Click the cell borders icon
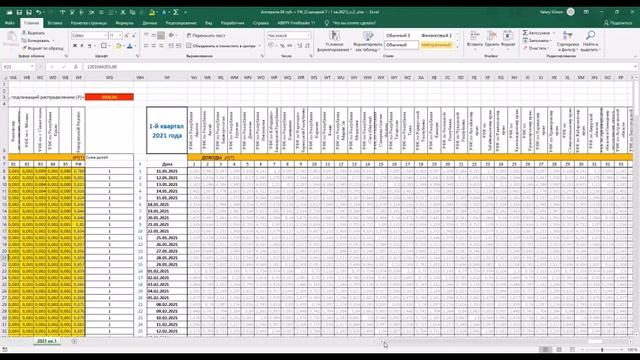This screenshot has width=640, height=360. point(104,46)
